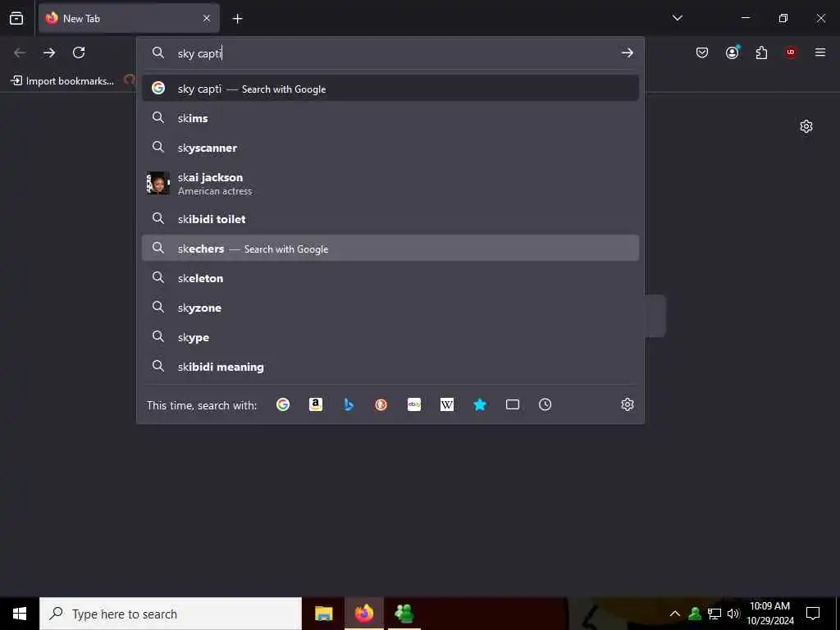
Task: Choose the 'skype' suggestion
Action: [x=390, y=336]
